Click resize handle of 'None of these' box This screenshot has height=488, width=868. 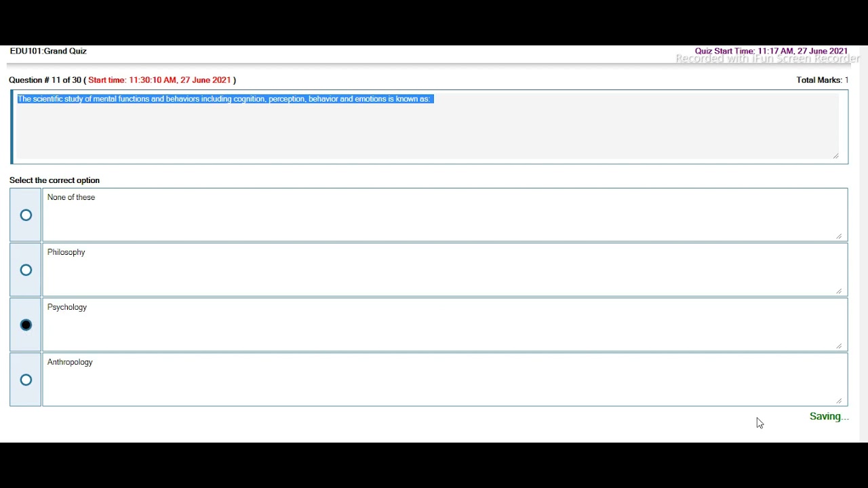click(839, 236)
